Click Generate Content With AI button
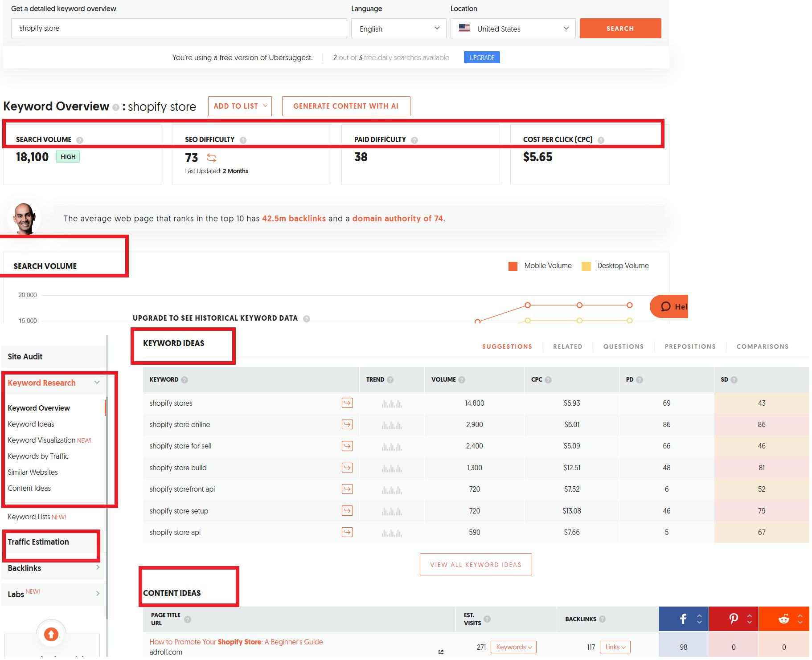This screenshot has height=660, width=812. (x=346, y=106)
